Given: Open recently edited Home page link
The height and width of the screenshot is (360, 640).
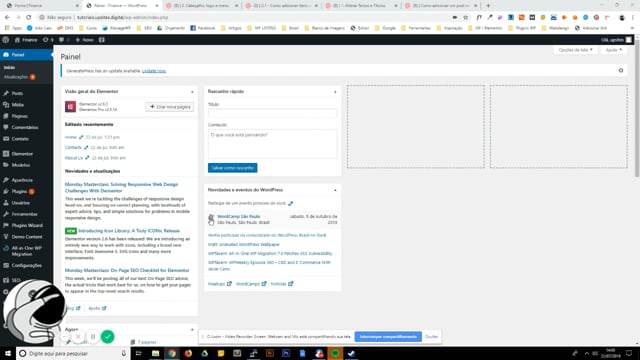Looking at the screenshot, I should tap(71, 137).
